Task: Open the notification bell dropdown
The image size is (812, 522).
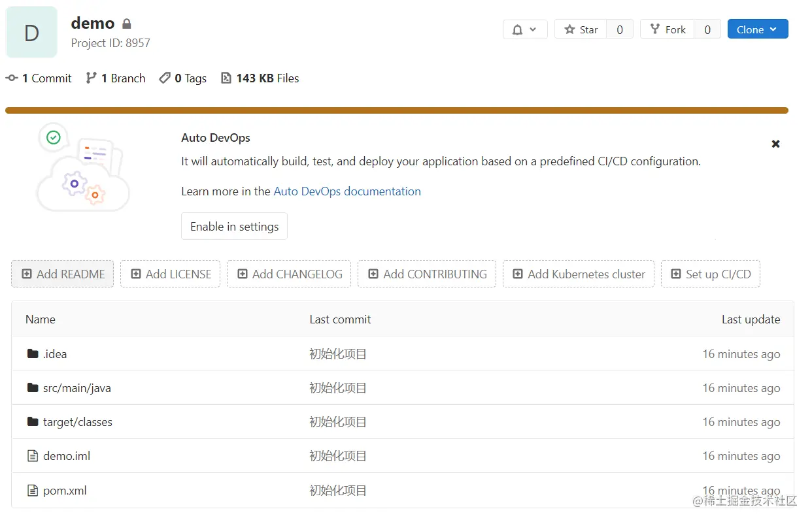Action: (x=524, y=29)
